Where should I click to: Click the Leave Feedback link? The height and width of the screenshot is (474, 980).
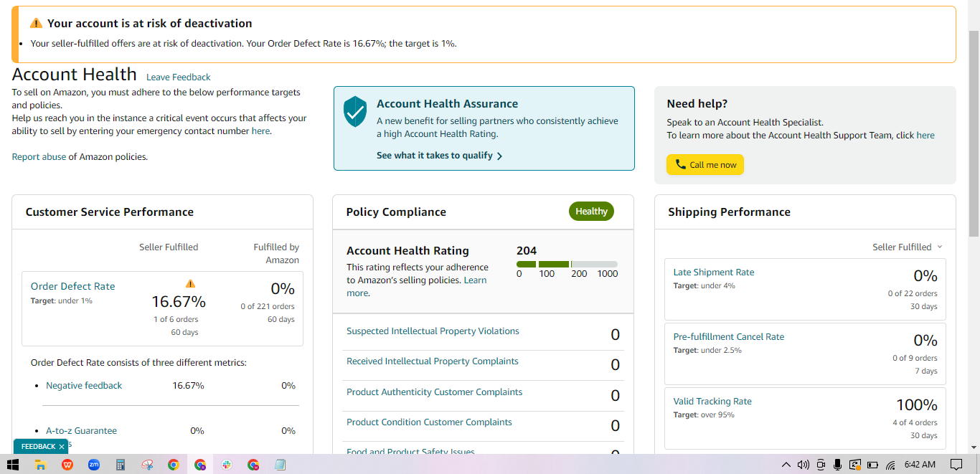click(x=179, y=77)
